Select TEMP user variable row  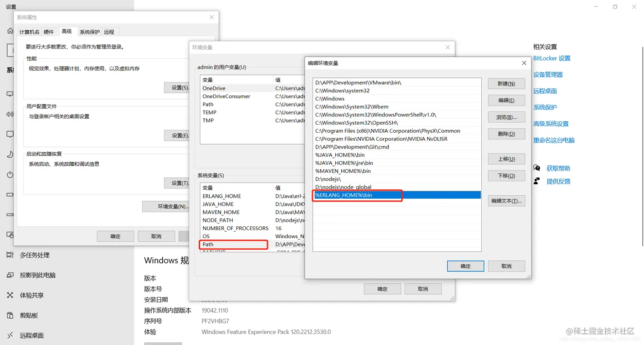coord(252,112)
